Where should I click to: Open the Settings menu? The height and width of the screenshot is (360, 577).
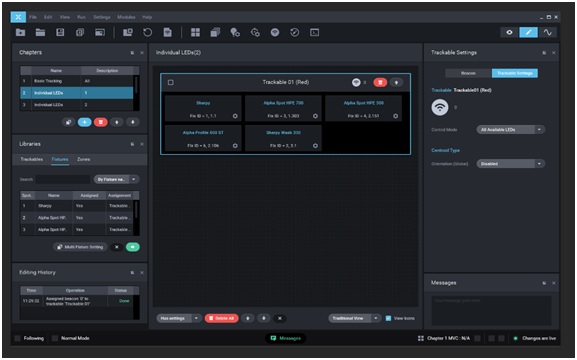[x=102, y=17]
